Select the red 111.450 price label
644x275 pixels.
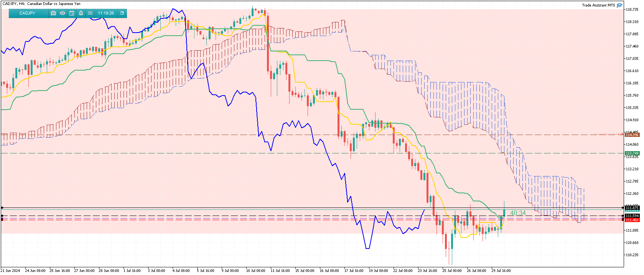pyautogui.click(x=632, y=220)
